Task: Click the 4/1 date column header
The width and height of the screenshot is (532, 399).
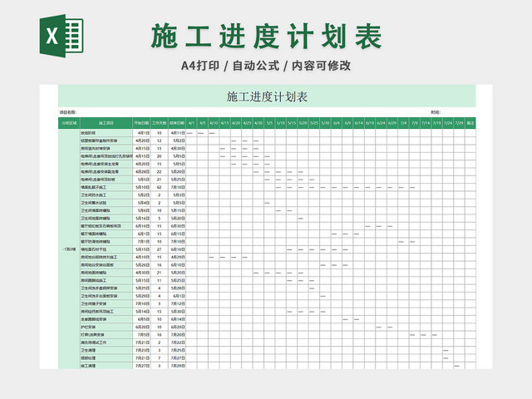Action: tap(191, 123)
